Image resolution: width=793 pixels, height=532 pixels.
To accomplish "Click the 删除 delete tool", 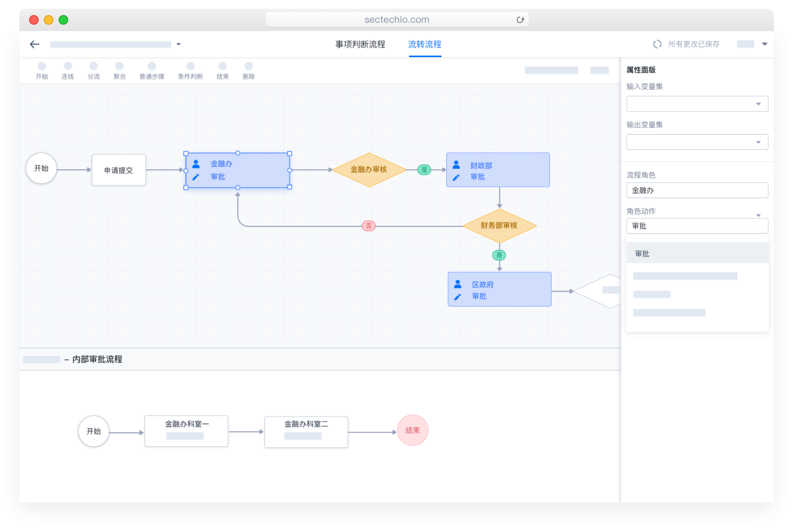I will tap(249, 70).
